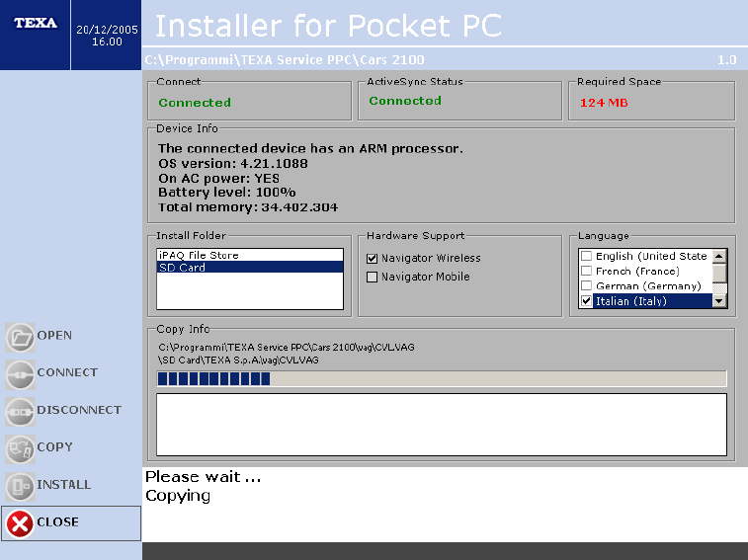This screenshot has width=748, height=560.
Task: Click the OPEN folder icon
Action: point(20,337)
